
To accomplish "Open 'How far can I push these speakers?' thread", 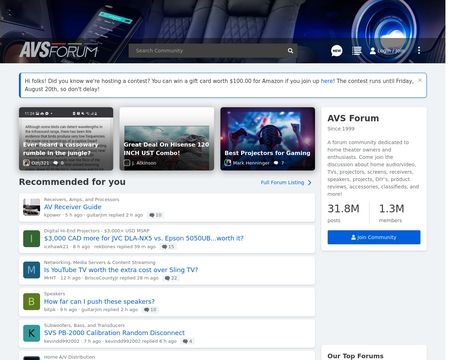I will coord(99,301).
